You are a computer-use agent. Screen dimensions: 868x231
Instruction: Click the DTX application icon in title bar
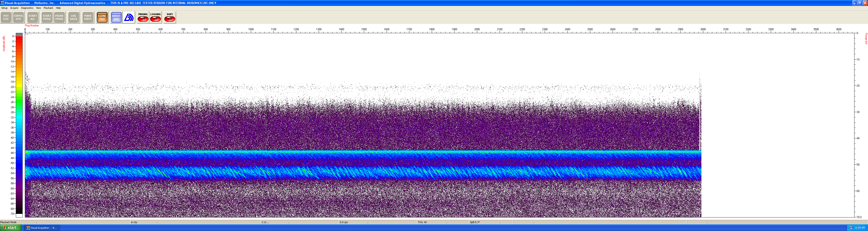click(x=2, y=3)
